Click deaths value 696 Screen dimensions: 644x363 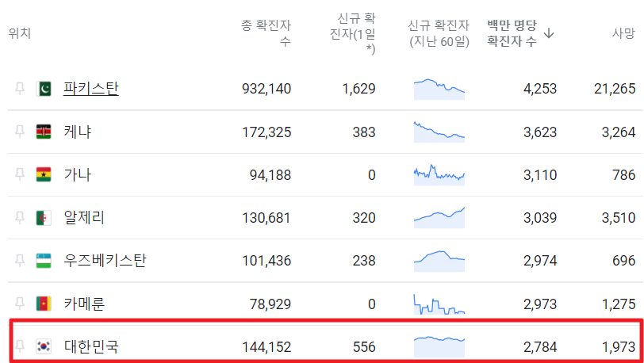[624, 261]
